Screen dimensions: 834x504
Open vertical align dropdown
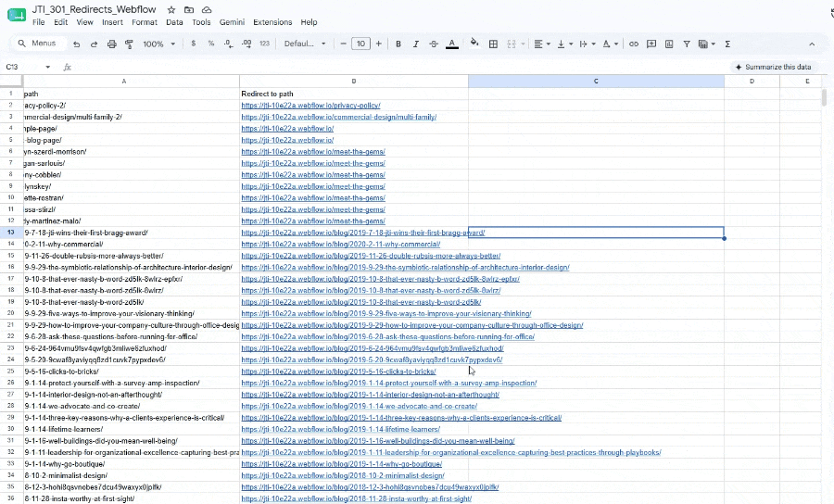pos(564,44)
